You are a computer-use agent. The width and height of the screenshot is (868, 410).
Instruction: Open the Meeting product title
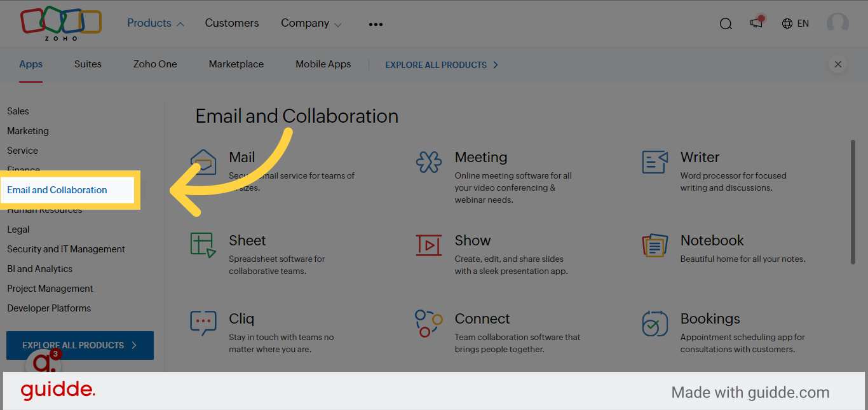481,157
